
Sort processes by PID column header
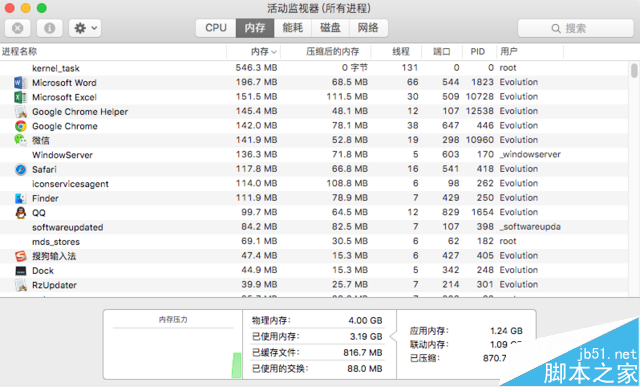(x=479, y=52)
